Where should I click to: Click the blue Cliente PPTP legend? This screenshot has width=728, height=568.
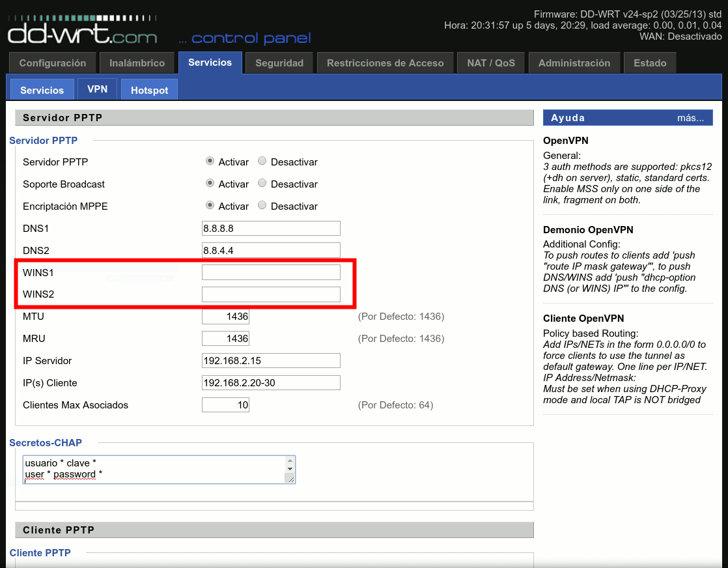tap(40, 552)
